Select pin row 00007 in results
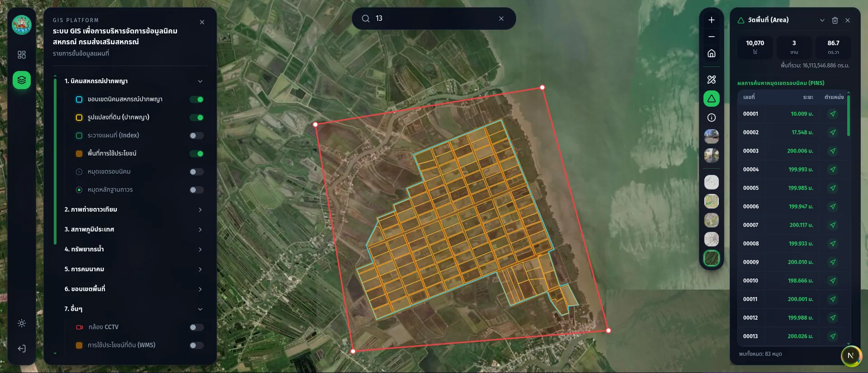 click(x=791, y=225)
